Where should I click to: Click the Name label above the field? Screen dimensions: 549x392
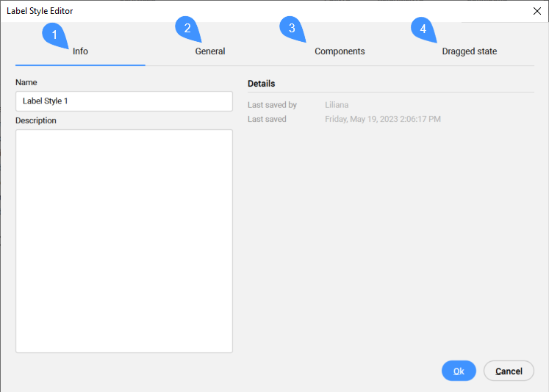point(26,83)
